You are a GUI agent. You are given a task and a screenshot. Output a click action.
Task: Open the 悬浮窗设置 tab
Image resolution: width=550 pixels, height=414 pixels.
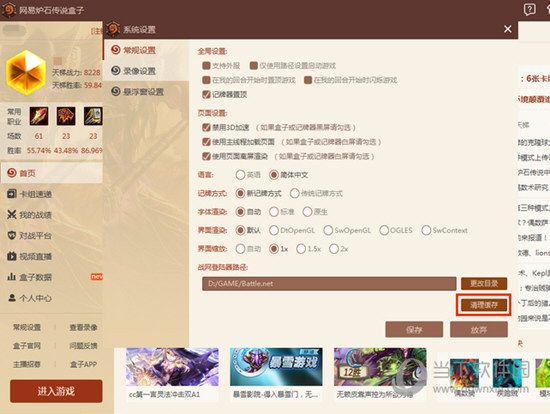coord(146,92)
